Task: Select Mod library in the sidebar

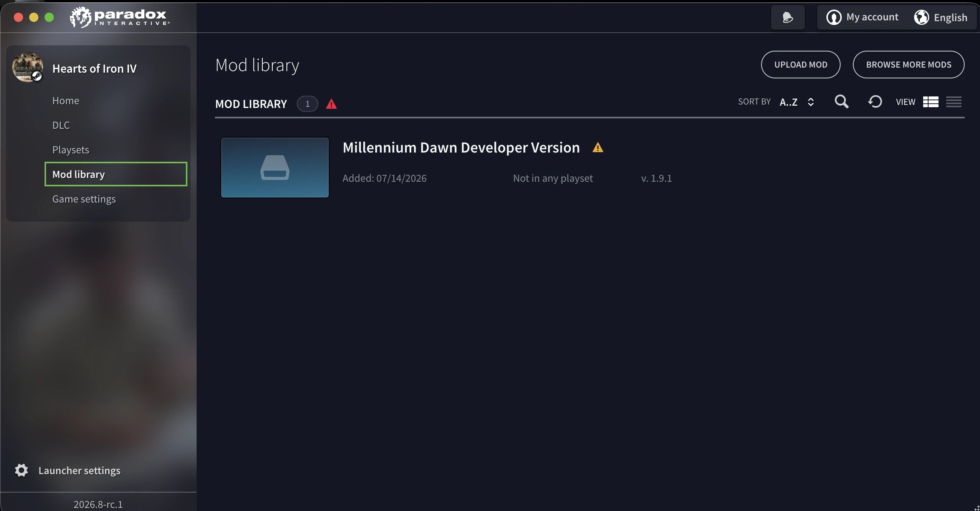Action: pos(116,174)
